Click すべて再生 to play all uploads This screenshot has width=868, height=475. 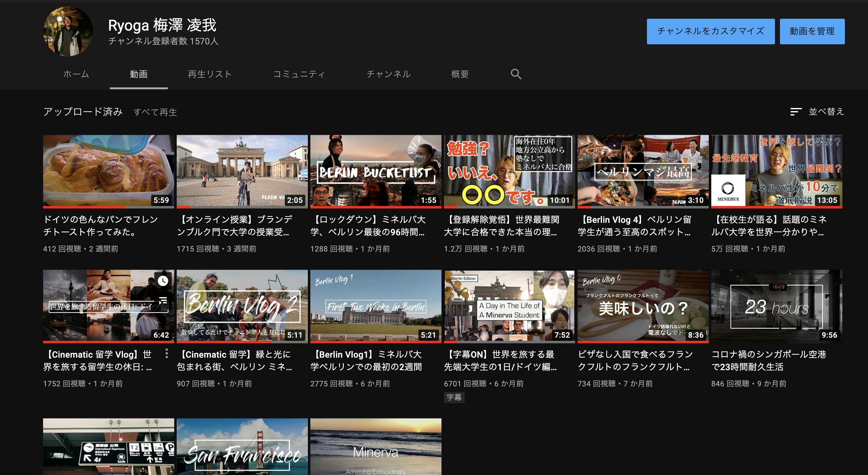click(155, 112)
